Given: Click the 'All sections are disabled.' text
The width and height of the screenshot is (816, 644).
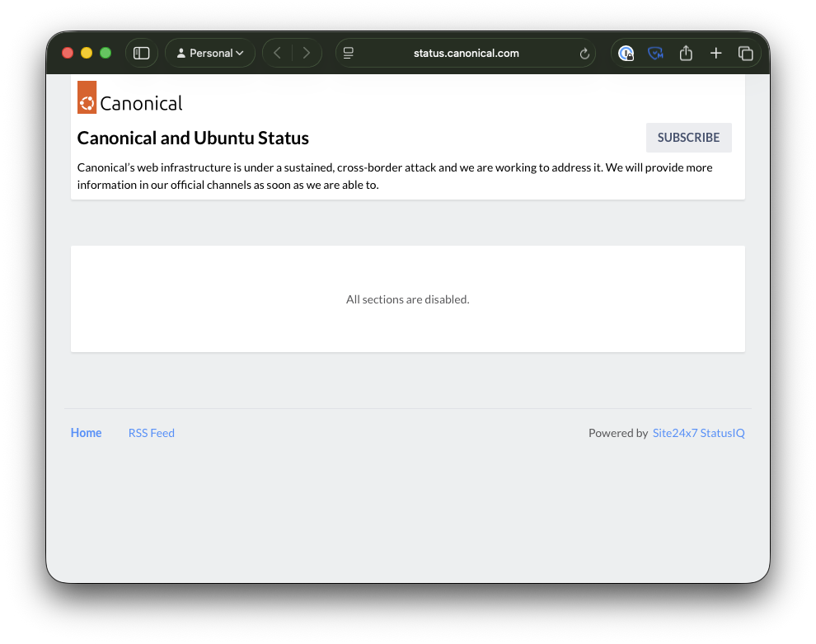Looking at the screenshot, I should click(408, 299).
